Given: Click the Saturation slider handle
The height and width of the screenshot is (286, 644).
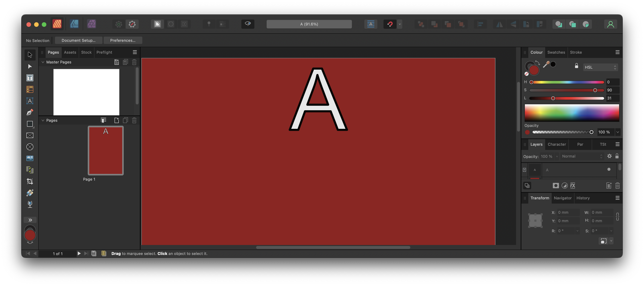Looking at the screenshot, I should click(595, 90).
